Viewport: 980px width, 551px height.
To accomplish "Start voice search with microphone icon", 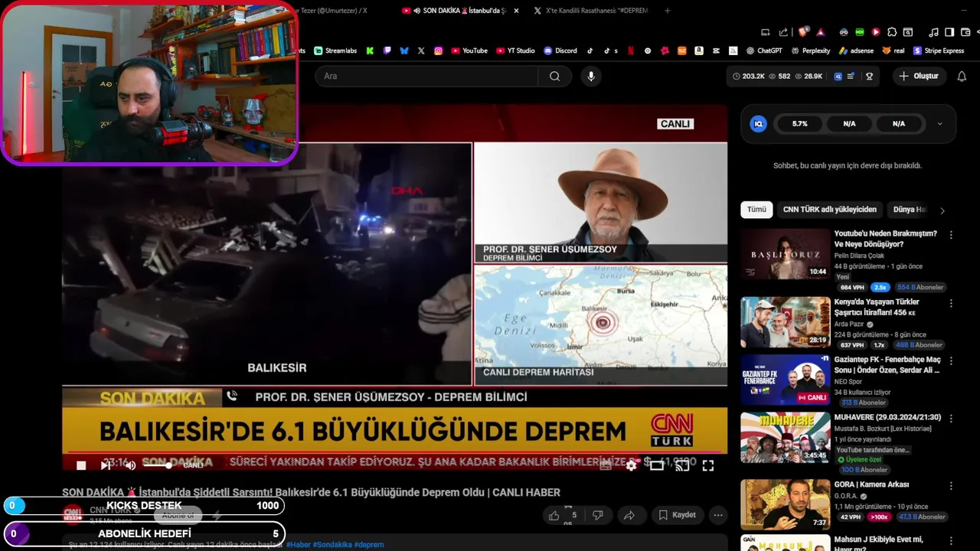I will 590,76.
